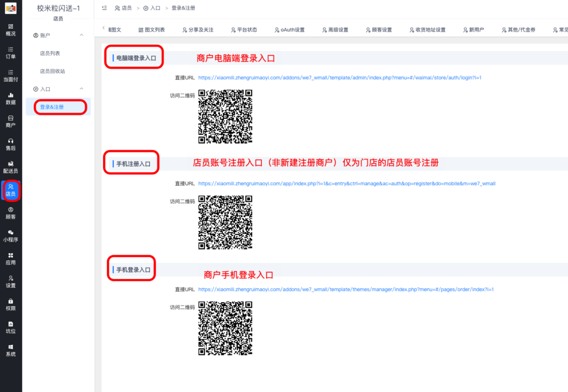Select the 应用 apps icon
Image resolution: width=568 pixels, height=392 pixels.
(11, 259)
